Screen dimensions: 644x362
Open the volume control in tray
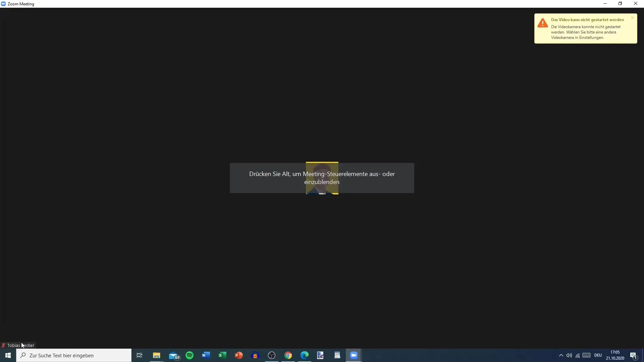[569, 355]
